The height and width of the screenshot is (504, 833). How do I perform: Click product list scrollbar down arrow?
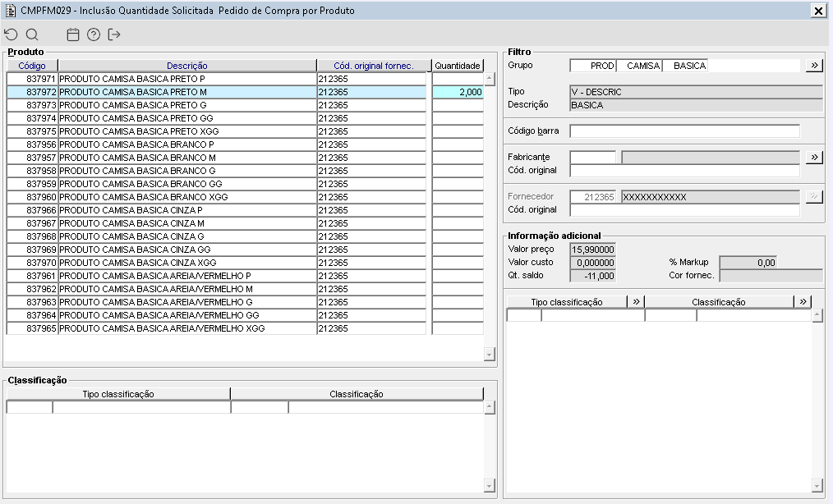tap(490, 355)
